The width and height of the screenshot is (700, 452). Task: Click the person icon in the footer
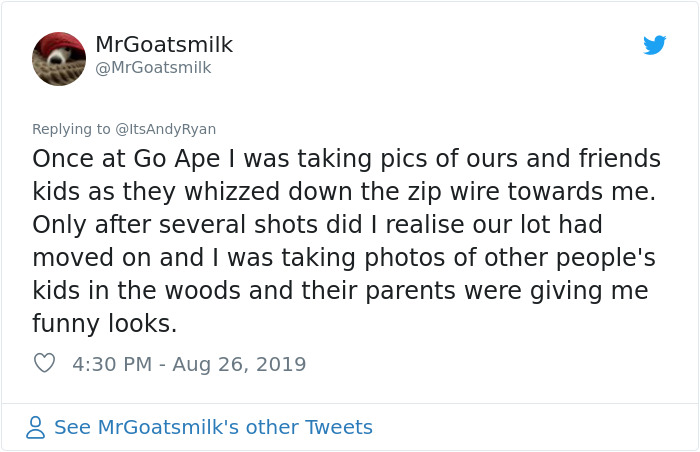pos(36,428)
